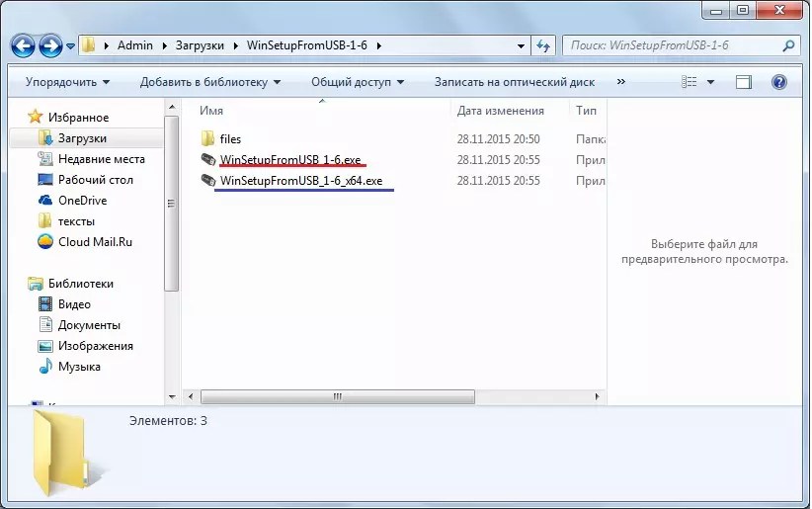Select WinSetupFromUSB_1-6.exe file
The width and height of the screenshot is (812, 509).
coord(289,160)
